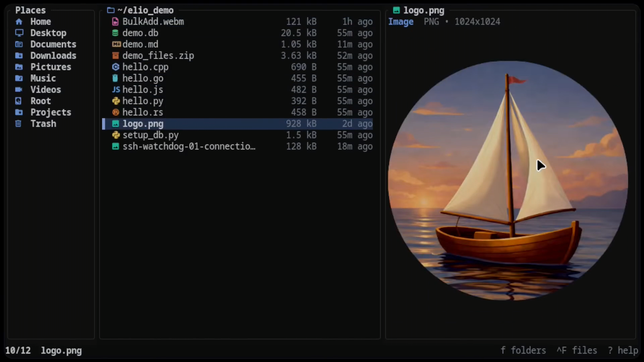The image size is (644, 362).
Task: Go to the Desktop place
Action: pos(48,33)
